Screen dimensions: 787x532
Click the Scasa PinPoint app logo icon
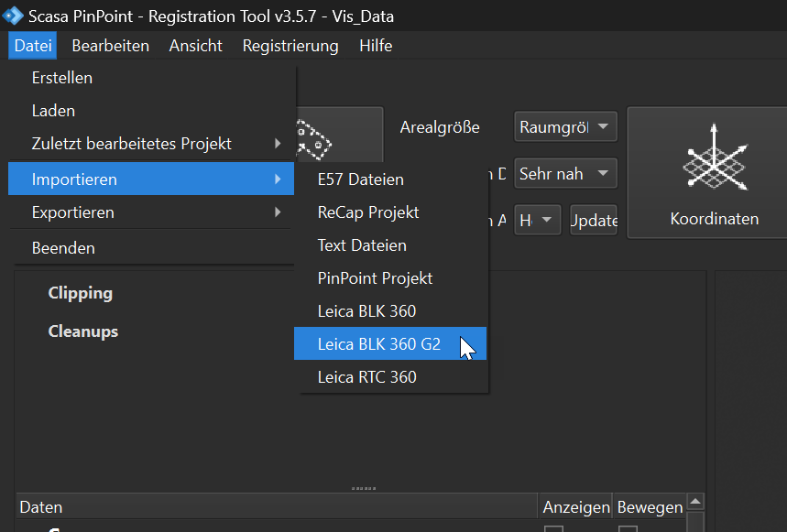point(13,16)
